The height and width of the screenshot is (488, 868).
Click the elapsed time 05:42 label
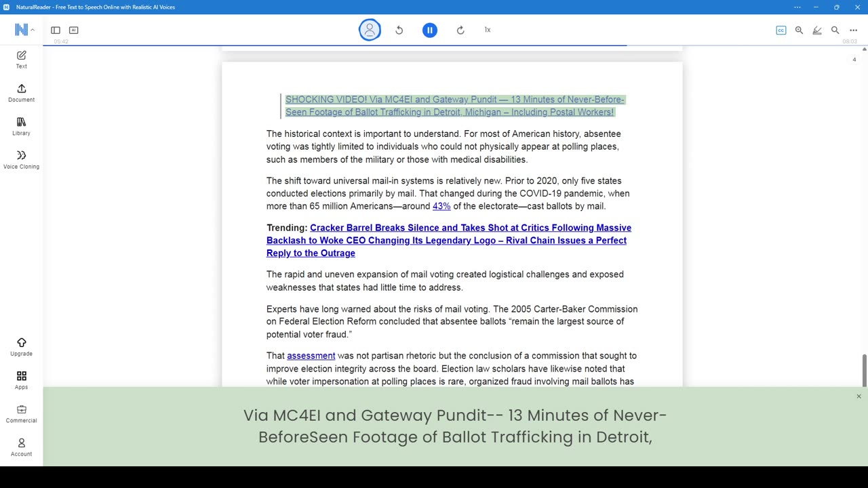[61, 41]
